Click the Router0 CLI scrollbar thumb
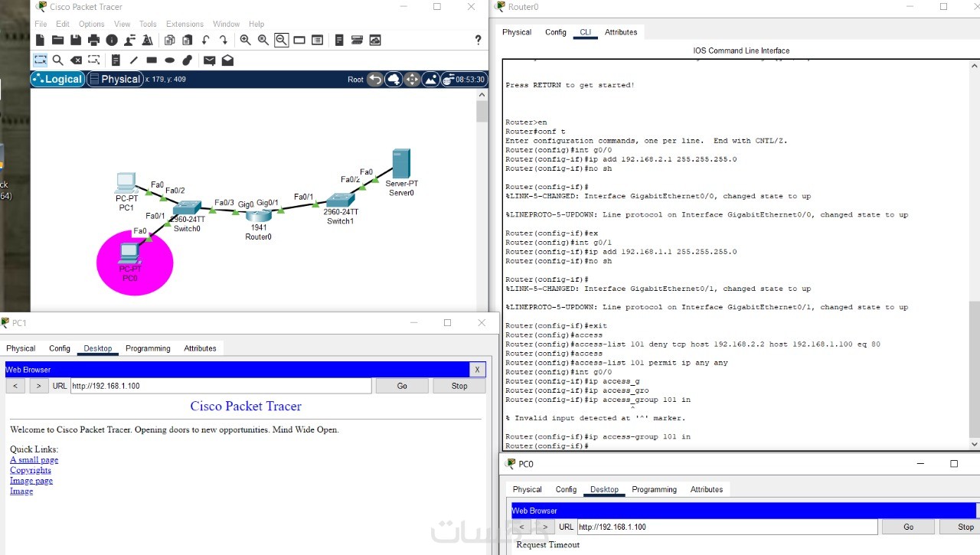This screenshot has height=555, width=980. (x=974, y=370)
